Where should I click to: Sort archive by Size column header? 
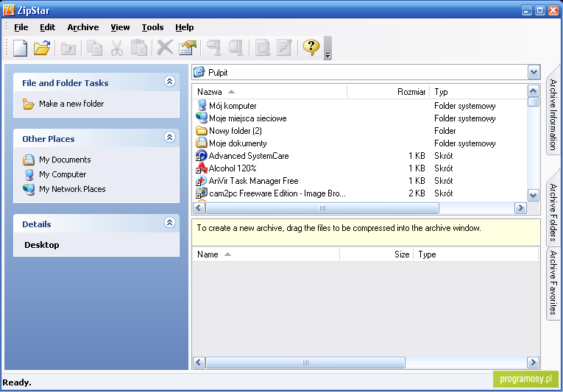(376, 254)
